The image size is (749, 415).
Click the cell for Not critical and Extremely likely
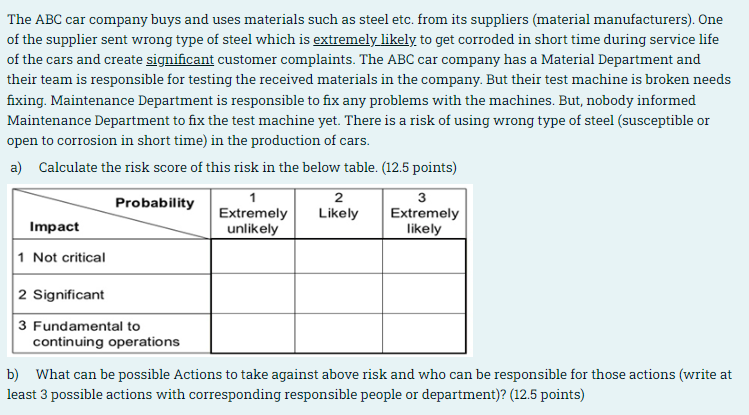(x=424, y=256)
